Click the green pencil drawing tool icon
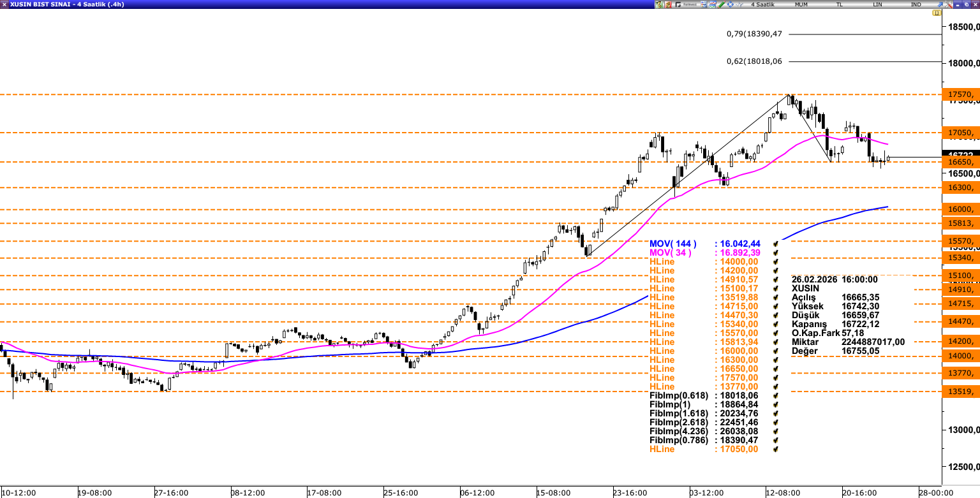Screen dimensions: 980x498 click(721, 4)
